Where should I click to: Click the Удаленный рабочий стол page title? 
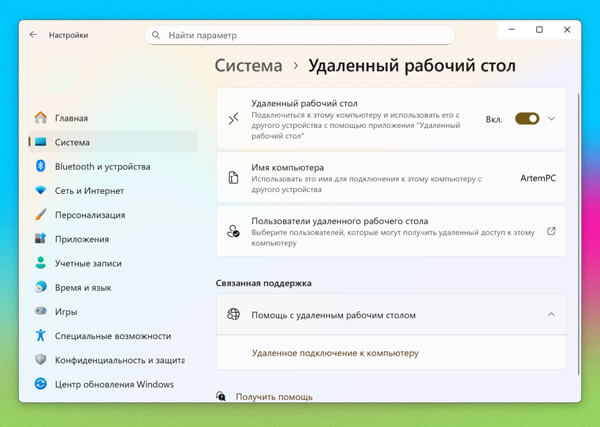[412, 65]
